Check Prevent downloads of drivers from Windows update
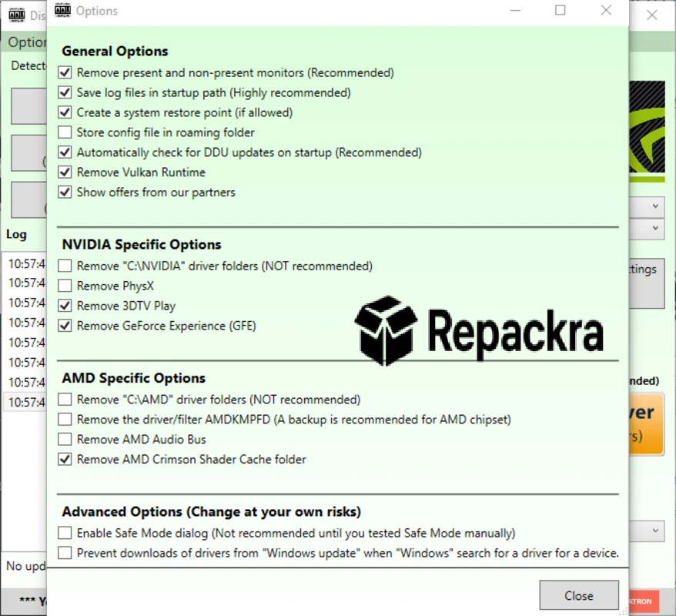The width and height of the screenshot is (676, 616). 65,553
